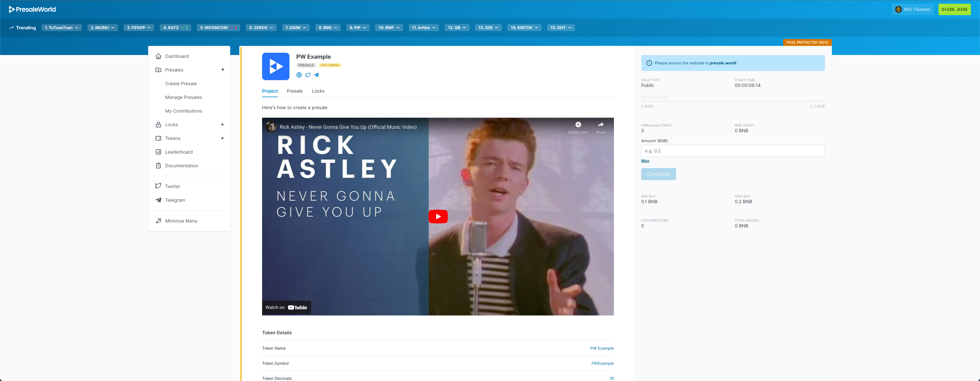This screenshot has height=381, width=980.
Task: Click the PW Example project logo
Action: pos(276,66)
